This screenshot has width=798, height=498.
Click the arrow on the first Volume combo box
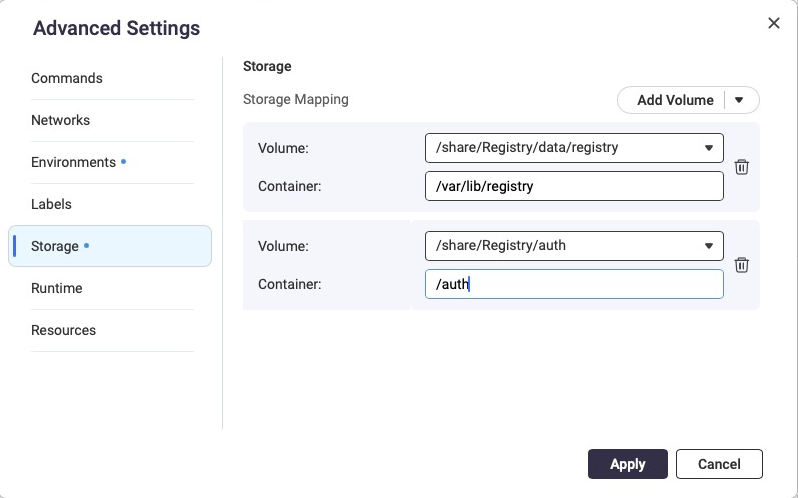click(709, 147)
